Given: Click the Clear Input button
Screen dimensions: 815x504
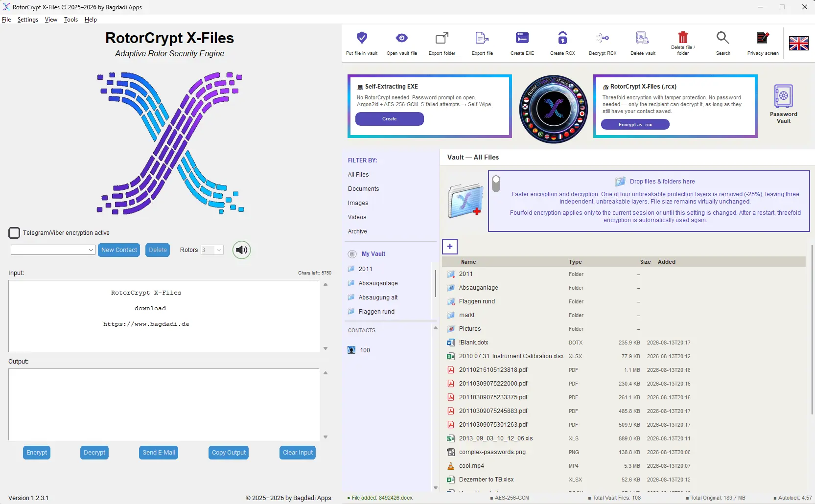Looking at the screenshot, I should pos(298,453).
